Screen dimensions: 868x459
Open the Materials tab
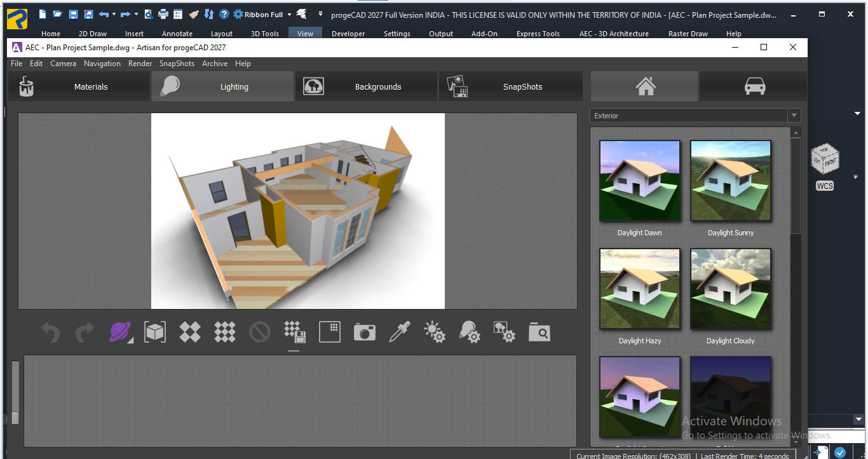(x=79, y=86)
